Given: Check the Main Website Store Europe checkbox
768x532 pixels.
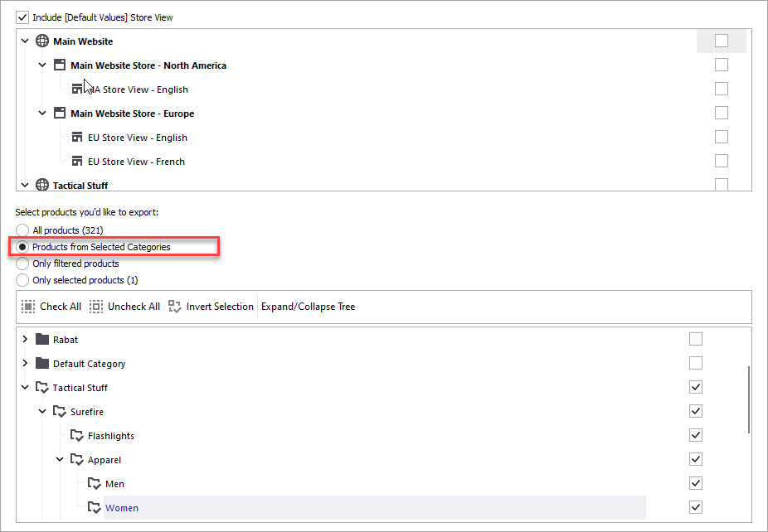Looking at the screenshot, I should click(x=722, y=113).
